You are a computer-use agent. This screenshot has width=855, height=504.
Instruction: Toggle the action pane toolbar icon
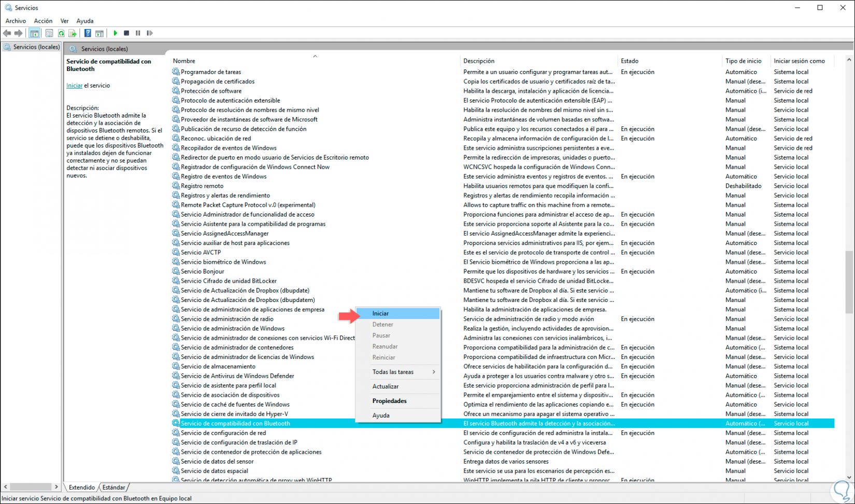pyautogui.click(x=99, y=33)
